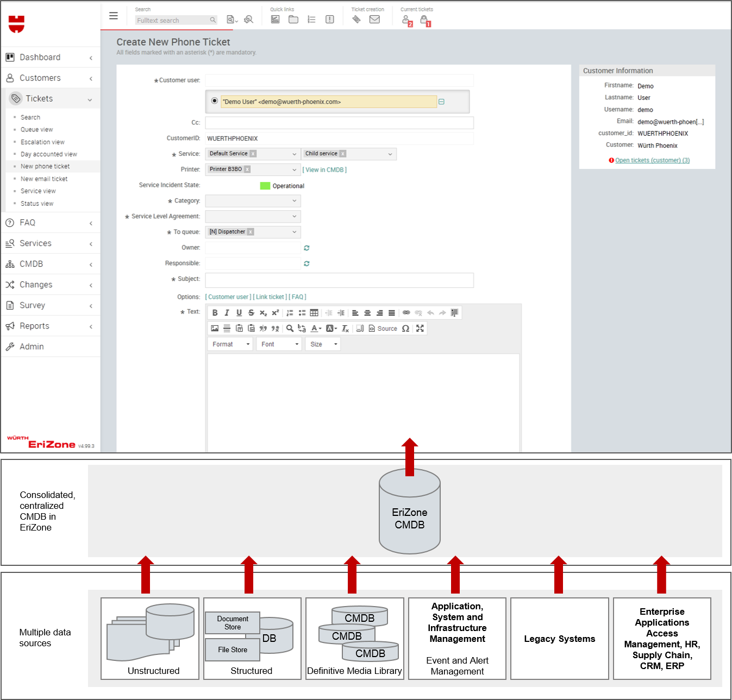Open the Admin sidebar item

click(51, 346)
